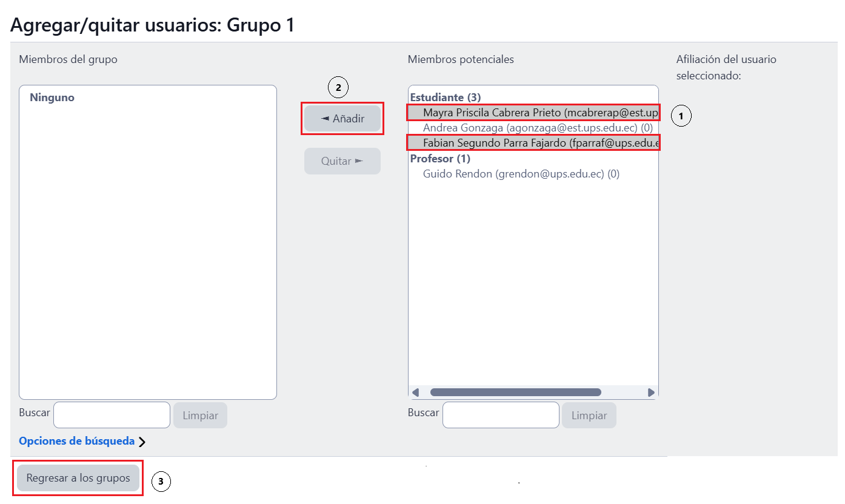This screenshot has height=504, width=845.
Task: Click the Añadir button to add members
Action: point(342,119)
